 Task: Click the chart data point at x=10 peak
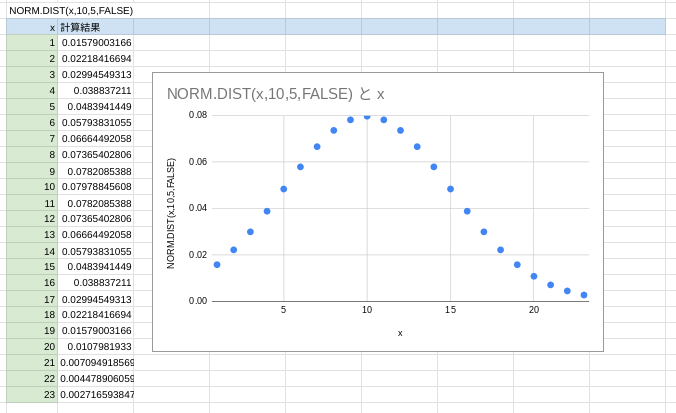(367, 116)
